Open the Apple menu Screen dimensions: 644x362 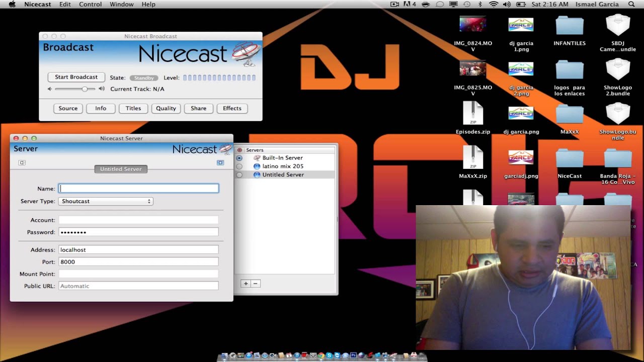13,4
